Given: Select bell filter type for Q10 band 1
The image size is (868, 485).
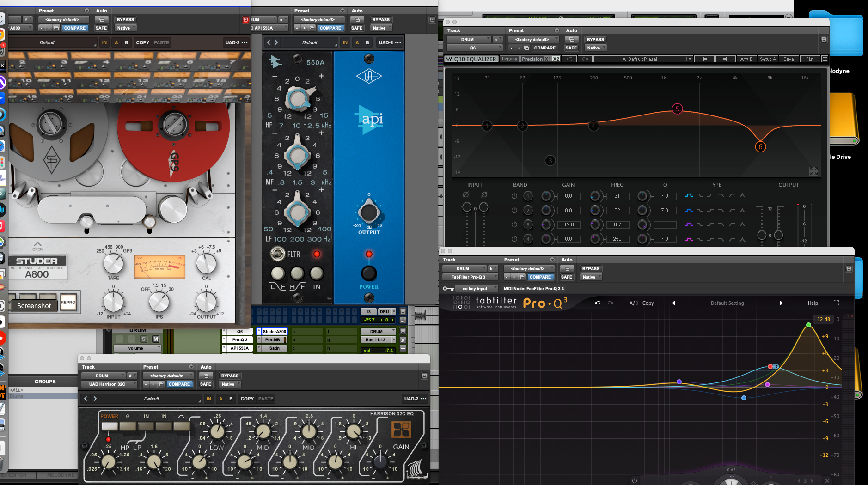Looking at the screenshot, I should (x=689, y=196).
